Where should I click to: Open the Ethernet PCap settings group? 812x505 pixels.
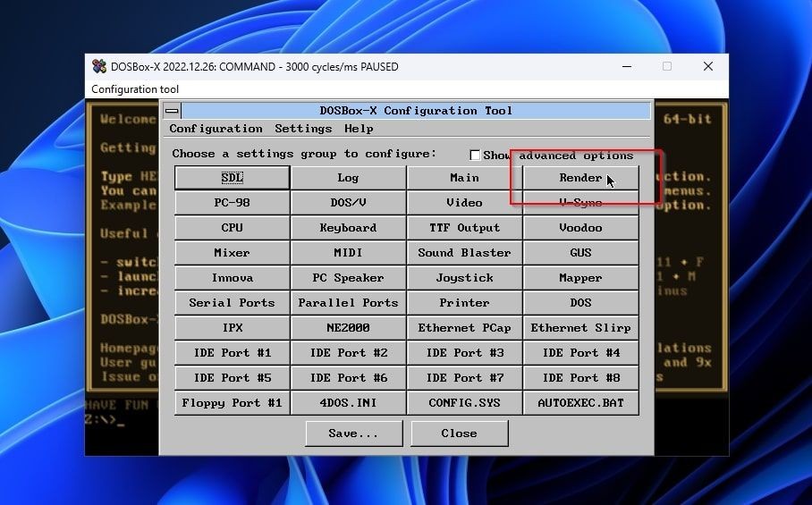click(x=464, y=327)
